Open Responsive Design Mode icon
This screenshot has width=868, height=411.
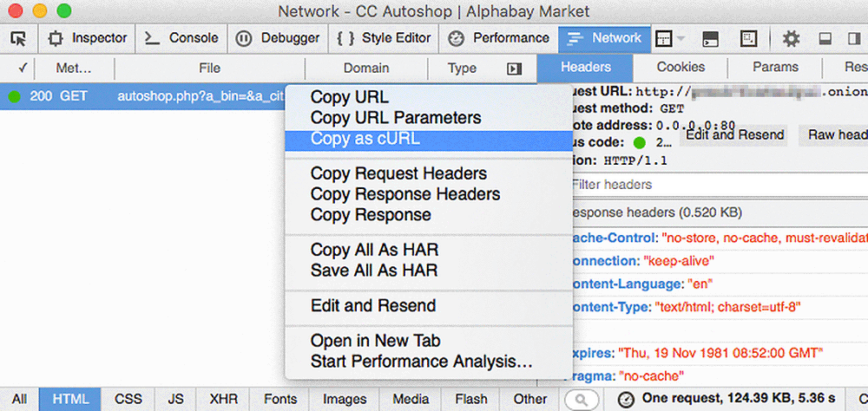(x=749, y=39)
